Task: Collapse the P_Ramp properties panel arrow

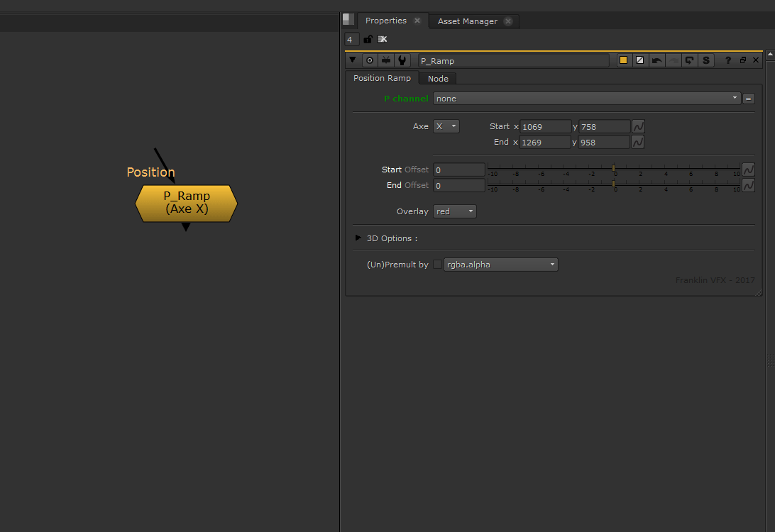Action: [x=353, y=60]
